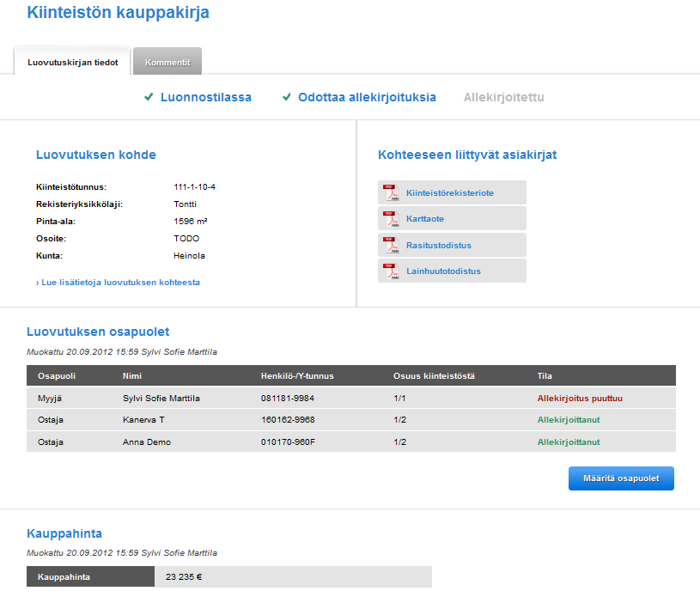Click the Pinta-ala label

coord(55,221)
